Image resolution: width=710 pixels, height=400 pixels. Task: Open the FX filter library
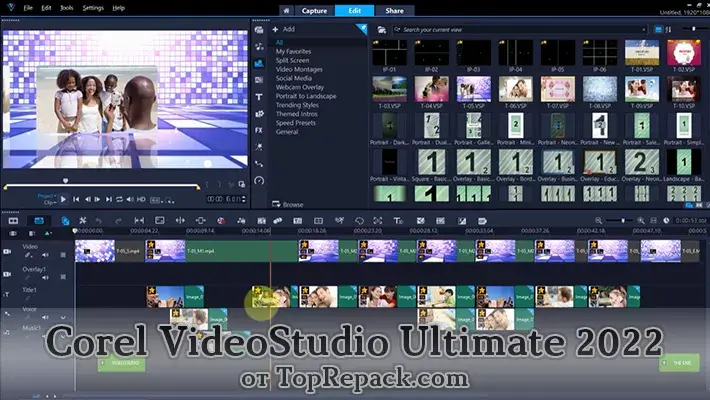[x=259, y=130]
